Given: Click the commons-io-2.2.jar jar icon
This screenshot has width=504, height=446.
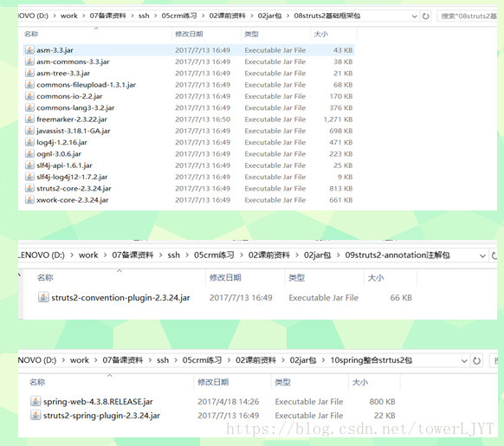Looking at the screenshot, I should [29, 96].
